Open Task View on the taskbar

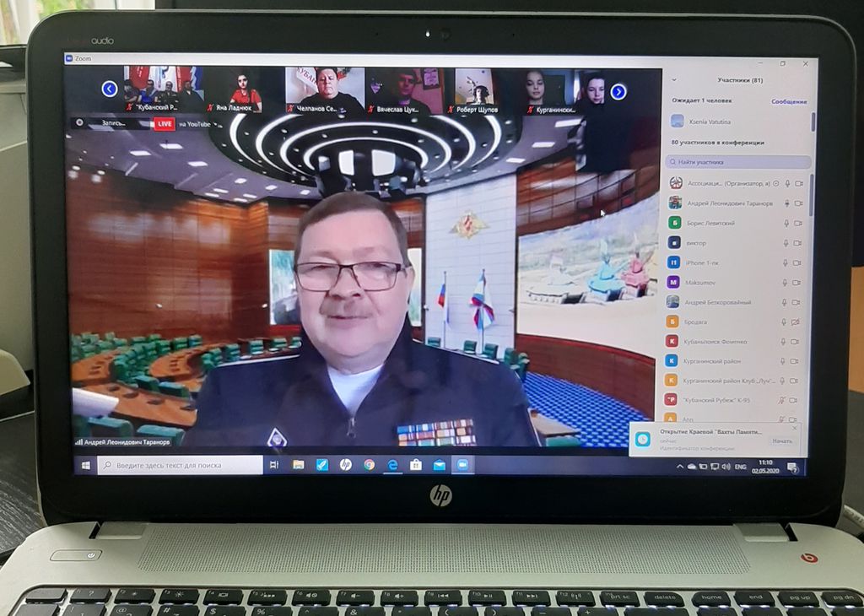[274, 465]
